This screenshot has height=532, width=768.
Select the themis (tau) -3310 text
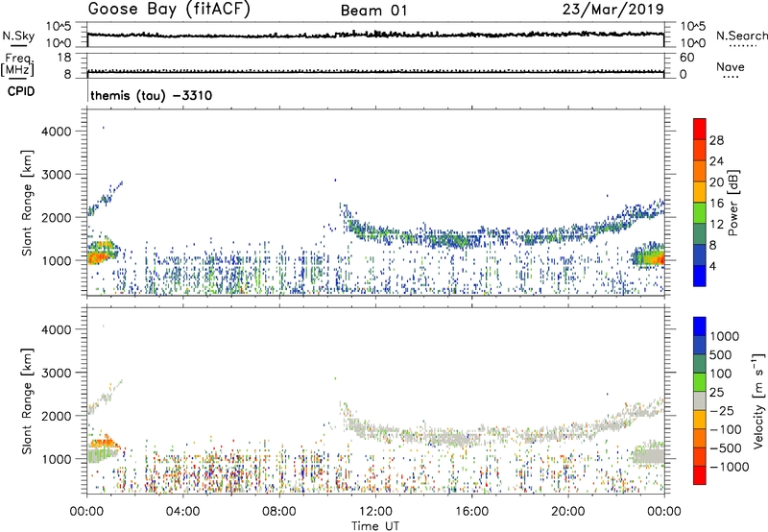coord(151,95)
